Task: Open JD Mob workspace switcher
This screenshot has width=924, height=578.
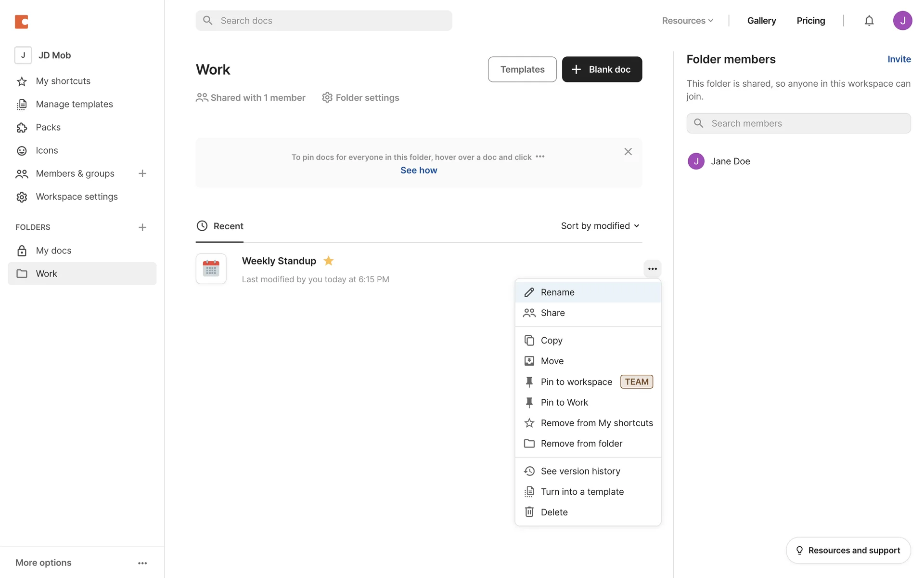Action: 43,55
